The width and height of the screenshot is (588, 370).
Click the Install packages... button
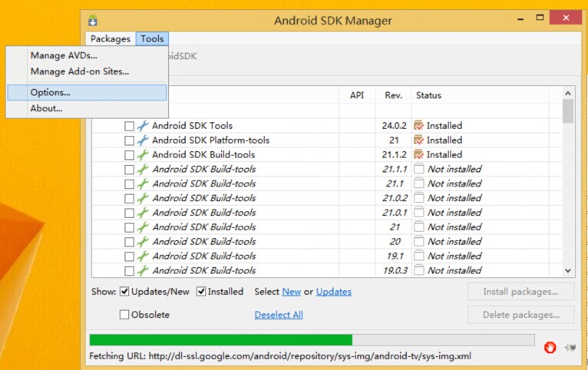click(521, 291)
